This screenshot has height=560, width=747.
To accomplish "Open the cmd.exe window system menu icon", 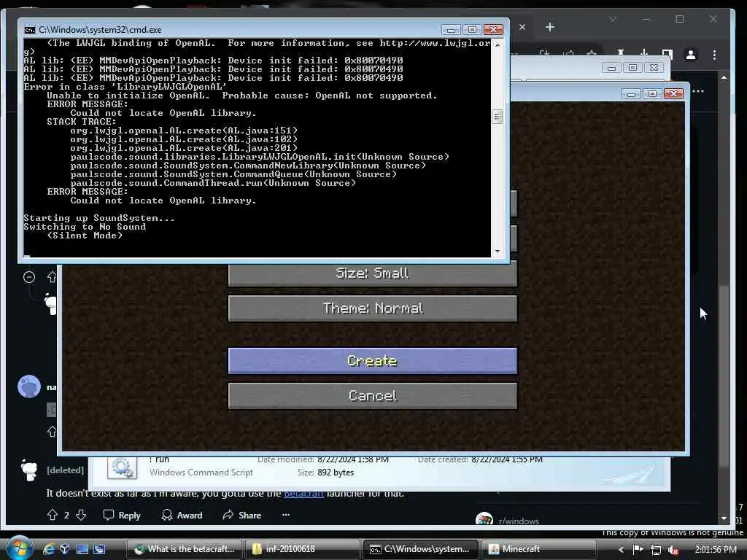I will click(x=30, y=30).
